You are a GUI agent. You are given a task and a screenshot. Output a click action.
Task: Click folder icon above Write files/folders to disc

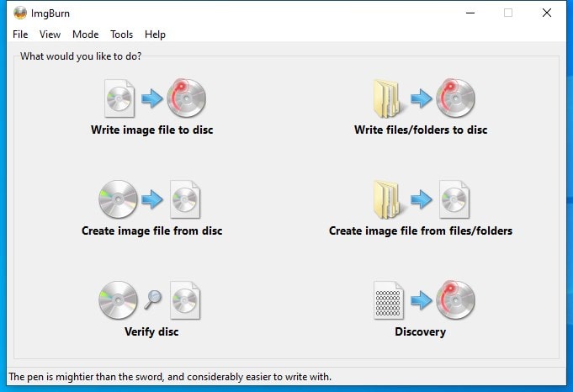click(x=390, y=98)
